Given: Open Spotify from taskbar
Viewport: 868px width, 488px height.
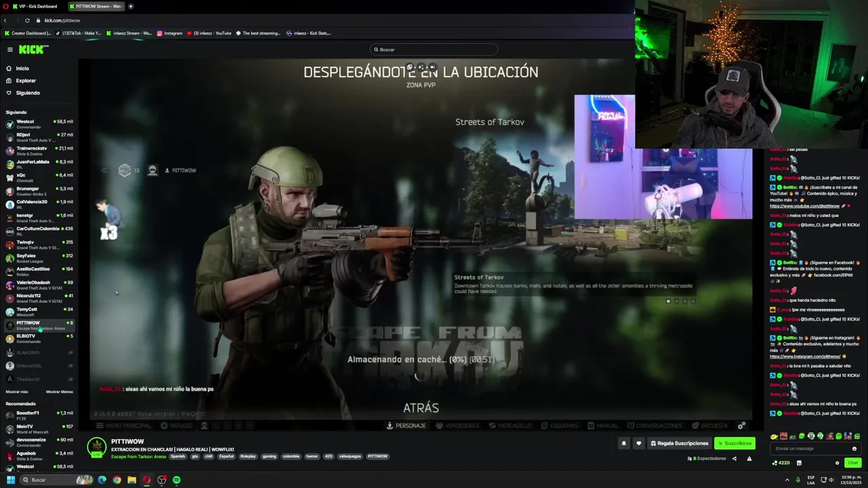Looking at the screenshot, I should point(176,480).
